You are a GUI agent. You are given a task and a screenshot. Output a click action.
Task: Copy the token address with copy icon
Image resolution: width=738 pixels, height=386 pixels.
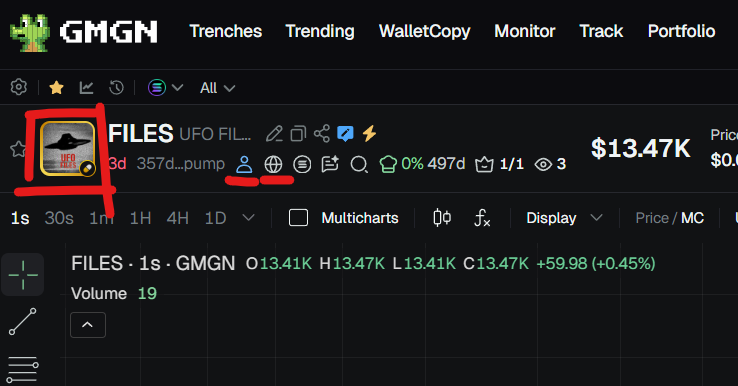[x=298, y=134]
